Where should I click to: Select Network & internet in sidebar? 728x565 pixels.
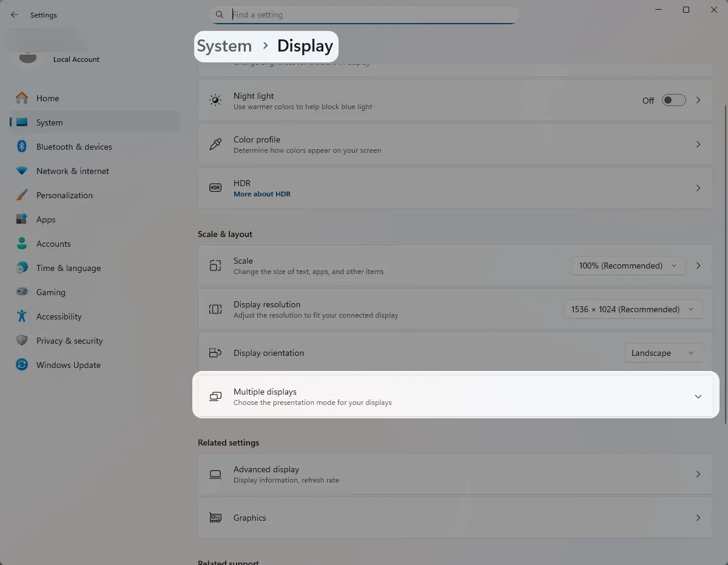click(95, 171)
